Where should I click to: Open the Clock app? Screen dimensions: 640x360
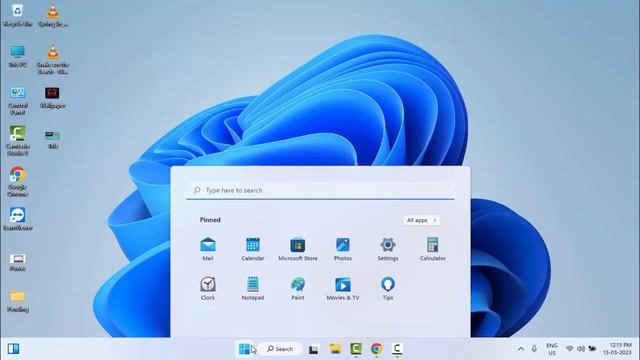208,289
